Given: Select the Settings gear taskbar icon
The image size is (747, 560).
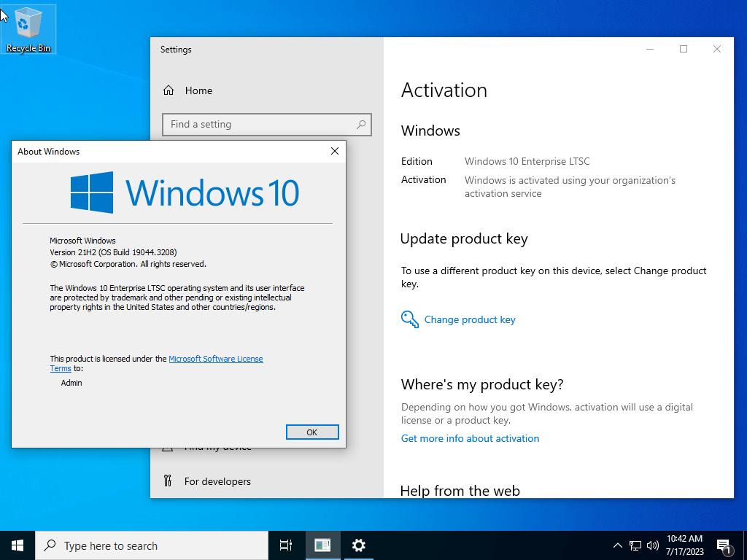Looking at the screenshot, I should pyautogui.click(x=359, y=545).
